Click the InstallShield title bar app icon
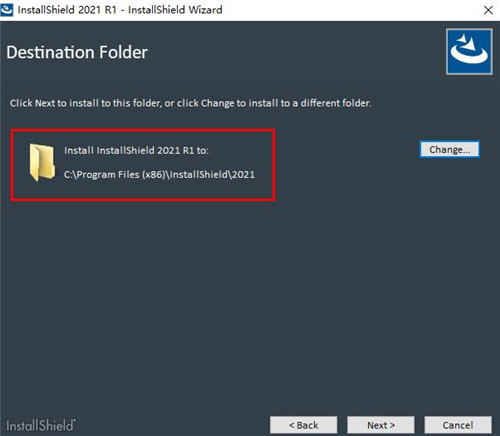Viewport: 500px width, 436px height. coord(7,10)
